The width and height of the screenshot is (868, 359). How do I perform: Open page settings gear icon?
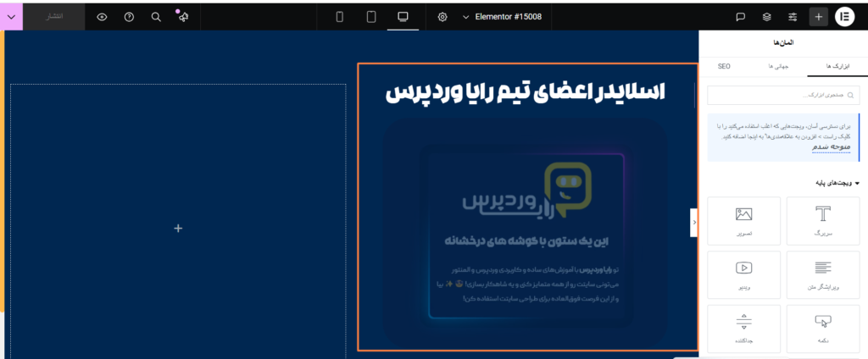click(442, 16)
